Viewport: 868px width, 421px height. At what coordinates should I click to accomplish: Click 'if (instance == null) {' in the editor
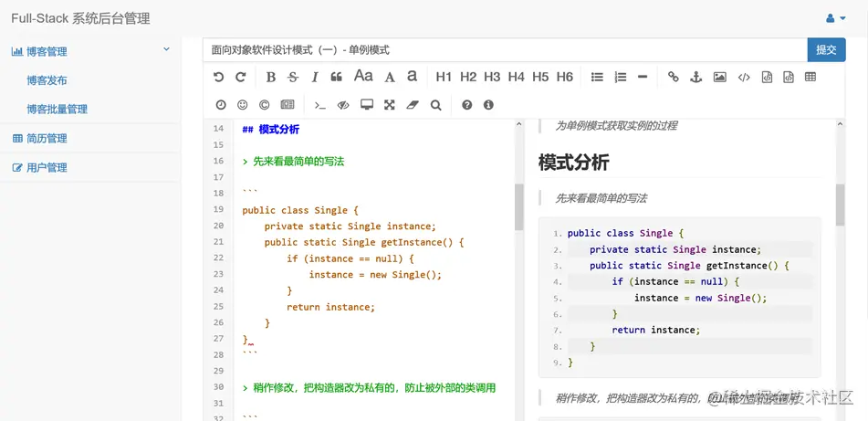[x=350, y=258]
